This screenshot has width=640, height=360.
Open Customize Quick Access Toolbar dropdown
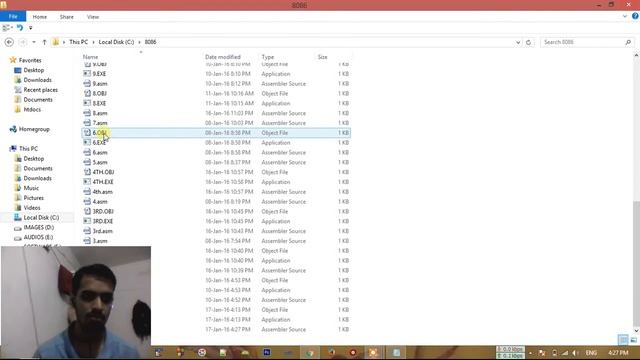click(31, 28)
